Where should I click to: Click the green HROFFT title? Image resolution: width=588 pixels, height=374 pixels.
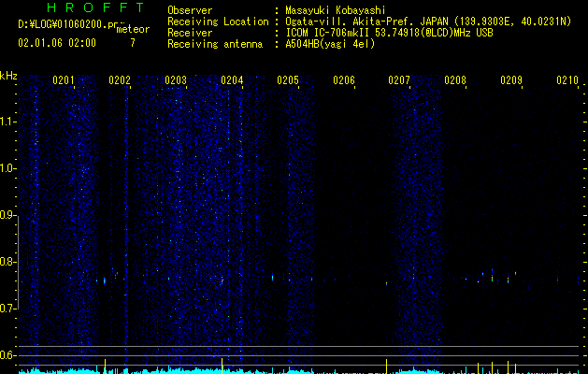coord(95,7)
